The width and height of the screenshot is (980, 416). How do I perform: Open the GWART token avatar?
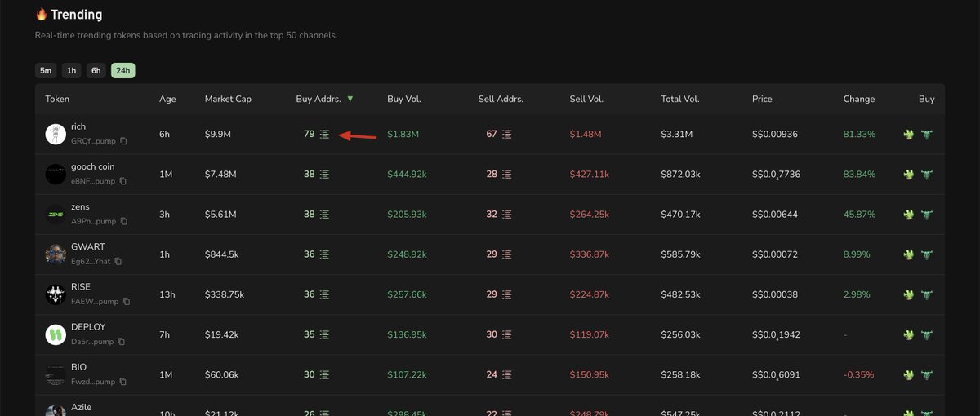coord(56,254)
